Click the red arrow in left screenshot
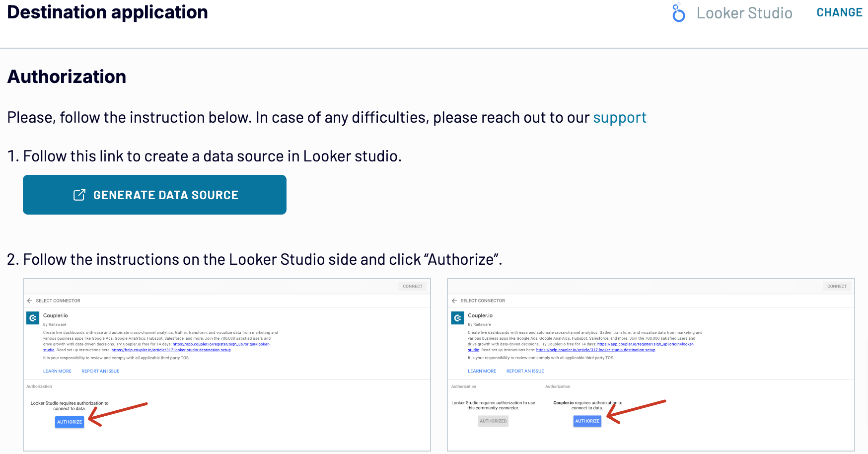Viewport: 868px width, 454px height. 118,414
